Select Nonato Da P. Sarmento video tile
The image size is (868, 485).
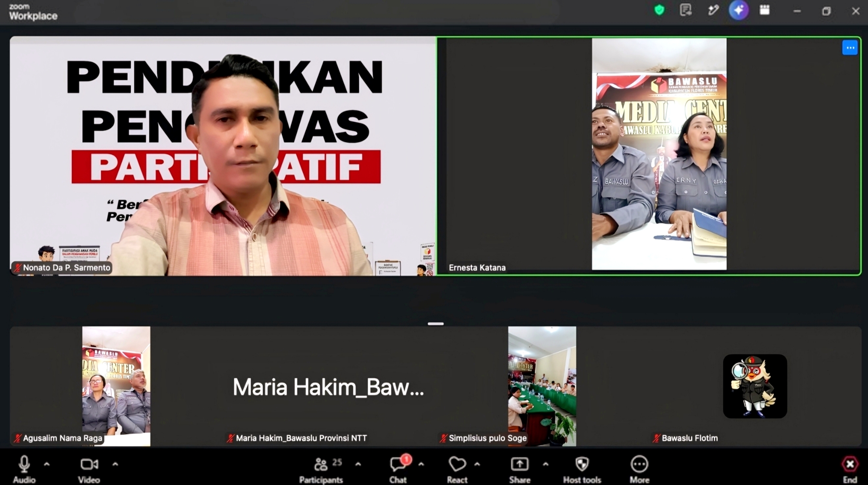click(223, 156)
